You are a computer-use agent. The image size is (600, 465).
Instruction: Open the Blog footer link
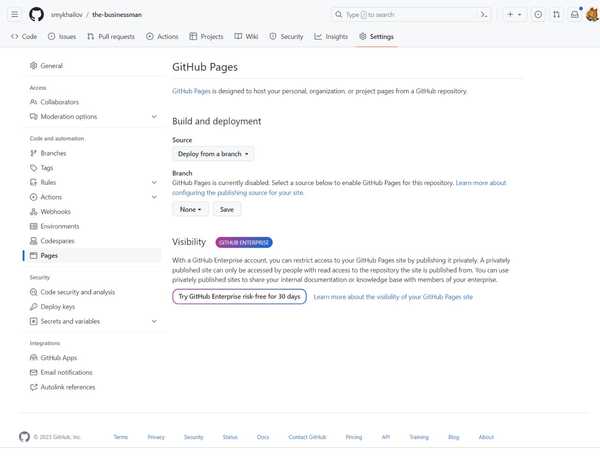pyautogui.click(x=453, y=437)
